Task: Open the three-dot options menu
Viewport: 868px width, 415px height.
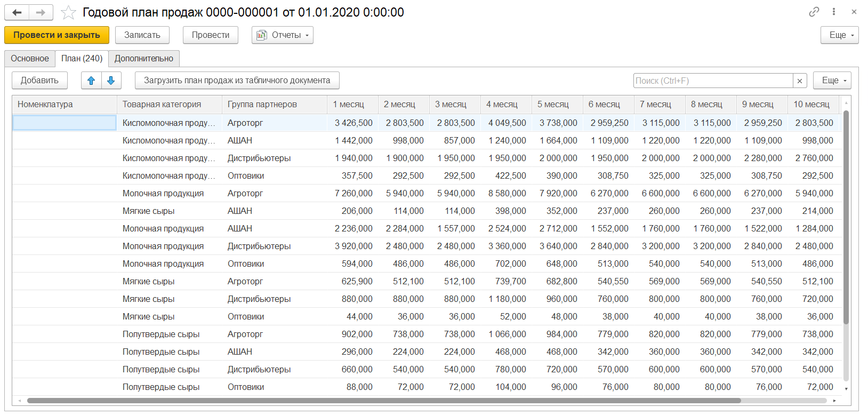Action: [x=834, y=12]
